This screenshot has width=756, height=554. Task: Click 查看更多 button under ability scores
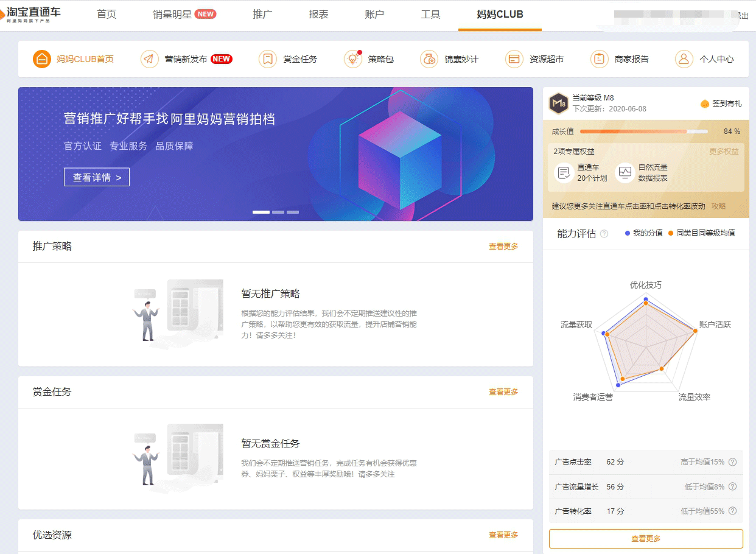646,539
